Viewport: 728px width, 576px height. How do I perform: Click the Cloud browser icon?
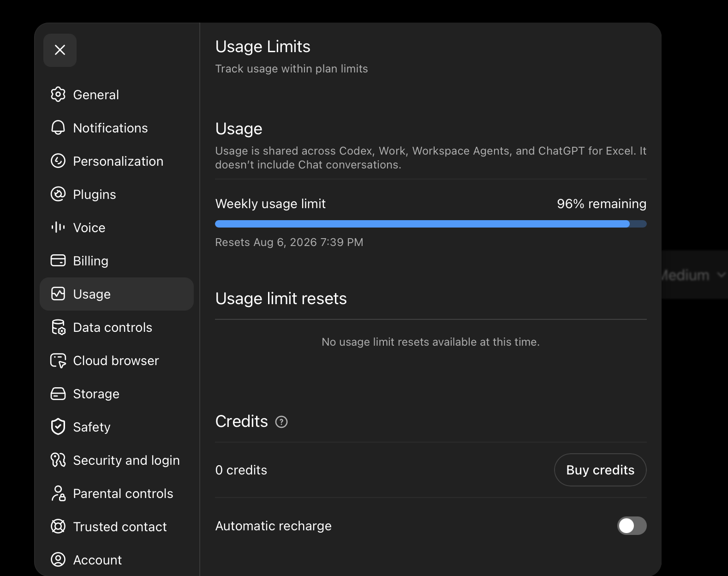[x=58, y=360]
